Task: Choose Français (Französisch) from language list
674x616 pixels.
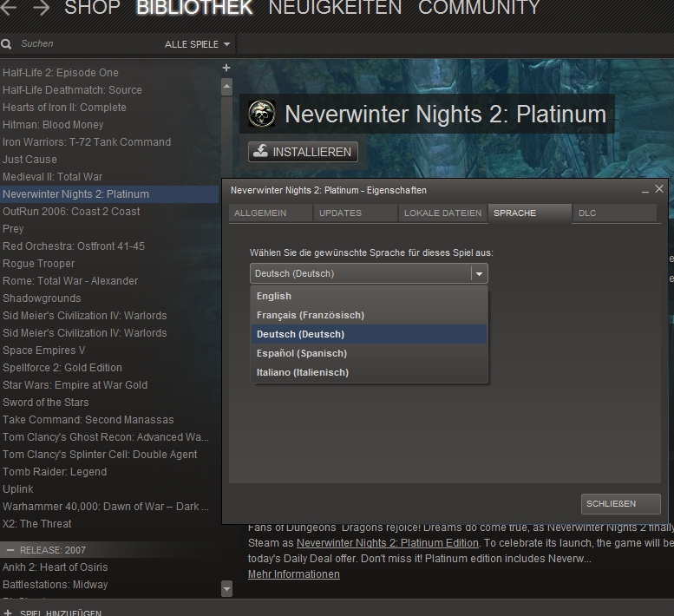Action: 369,315
